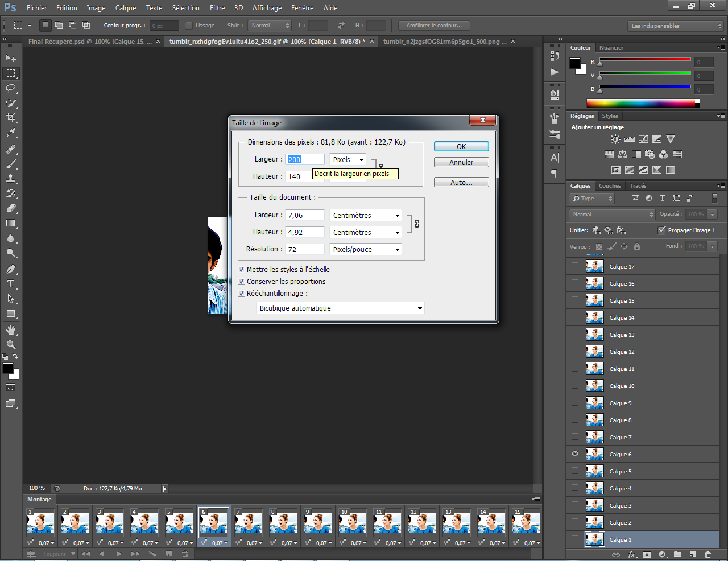
Task: Toggle Propager l'image 1 checkbox
Action: point(661,230)
